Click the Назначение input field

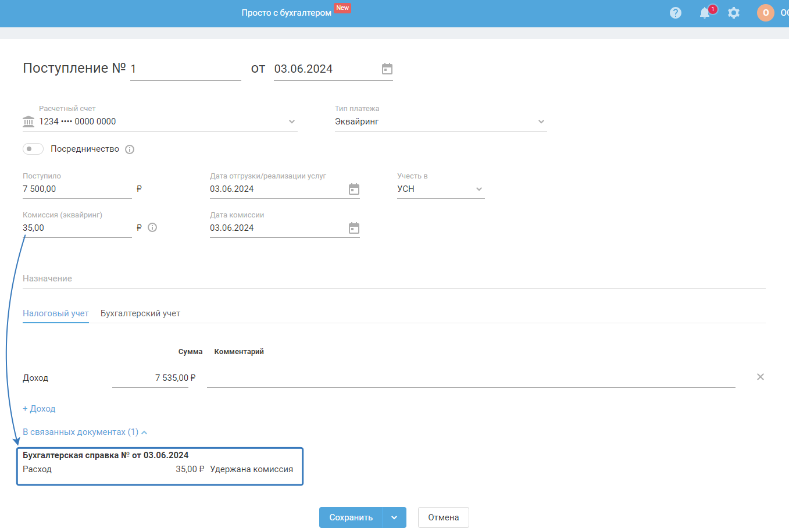coord(394,279)
